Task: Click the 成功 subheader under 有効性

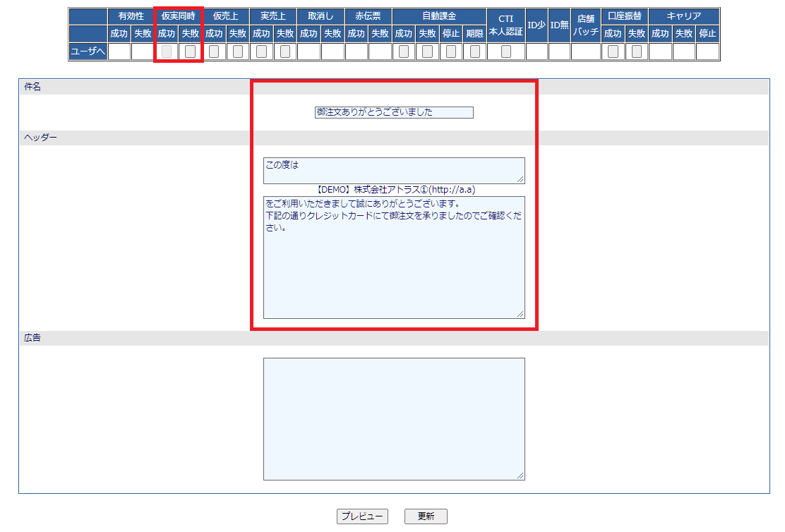Action: [119, 34]
